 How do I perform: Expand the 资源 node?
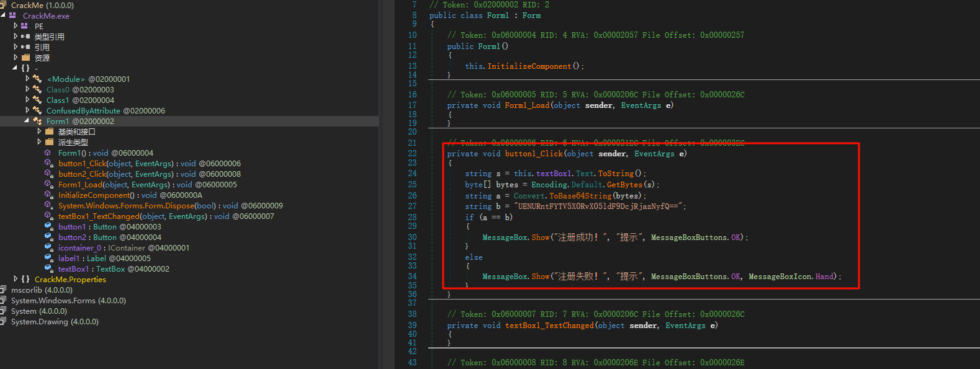16,58
